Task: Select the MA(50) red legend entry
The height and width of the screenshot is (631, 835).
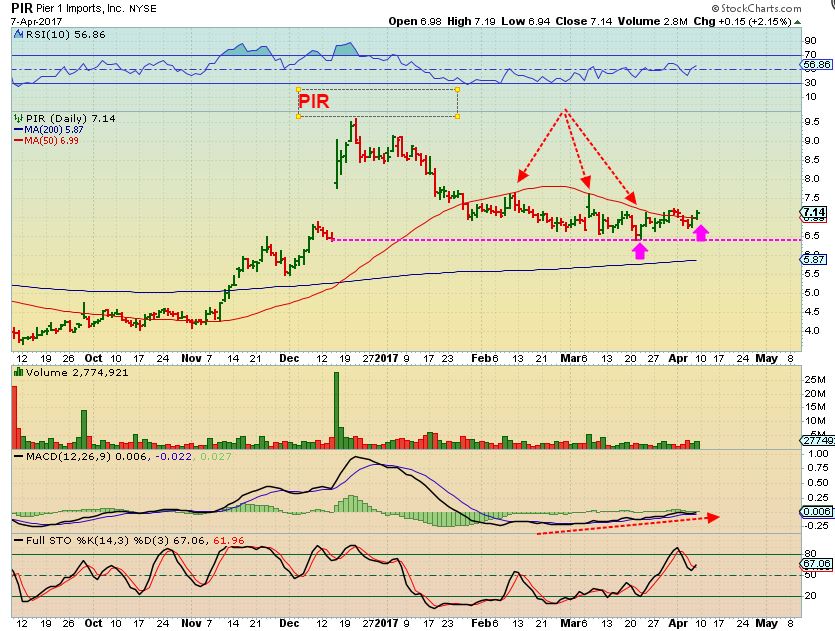Action: click(46, 141)
